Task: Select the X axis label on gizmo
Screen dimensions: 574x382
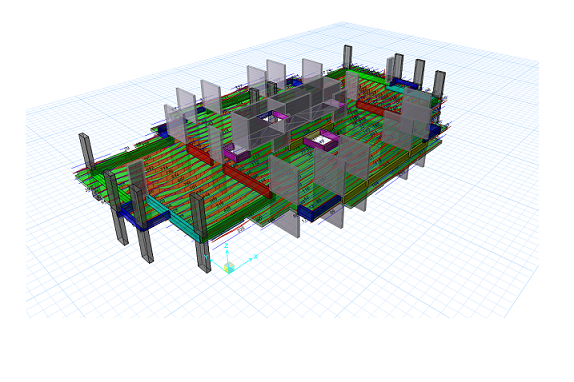Action: [256, 256]
